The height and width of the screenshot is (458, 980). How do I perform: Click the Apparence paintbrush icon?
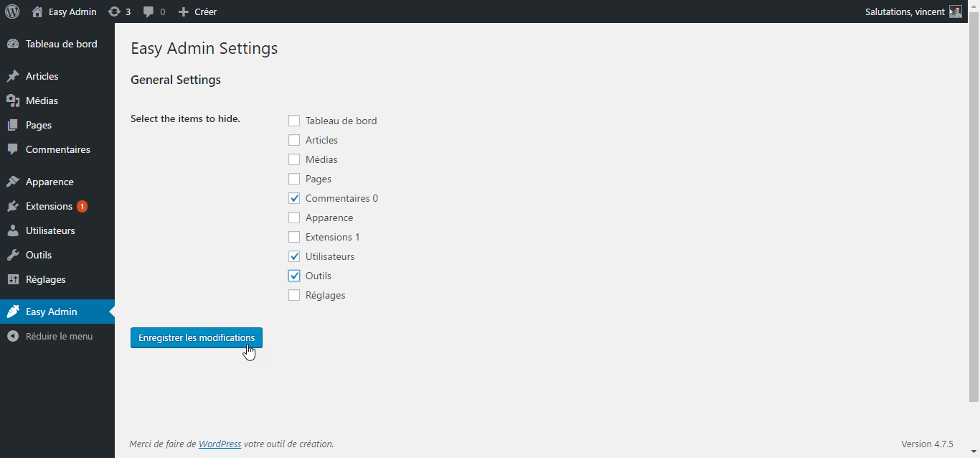13,182
